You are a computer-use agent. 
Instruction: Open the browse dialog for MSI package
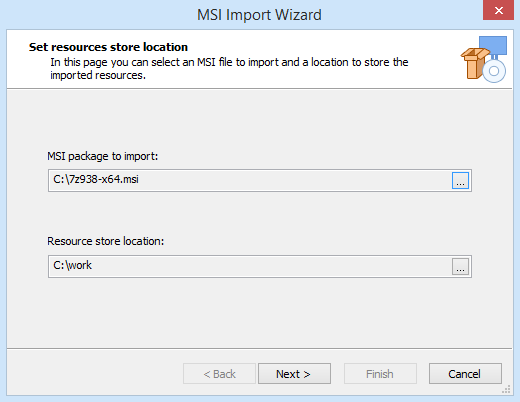[x=460, y=180]
